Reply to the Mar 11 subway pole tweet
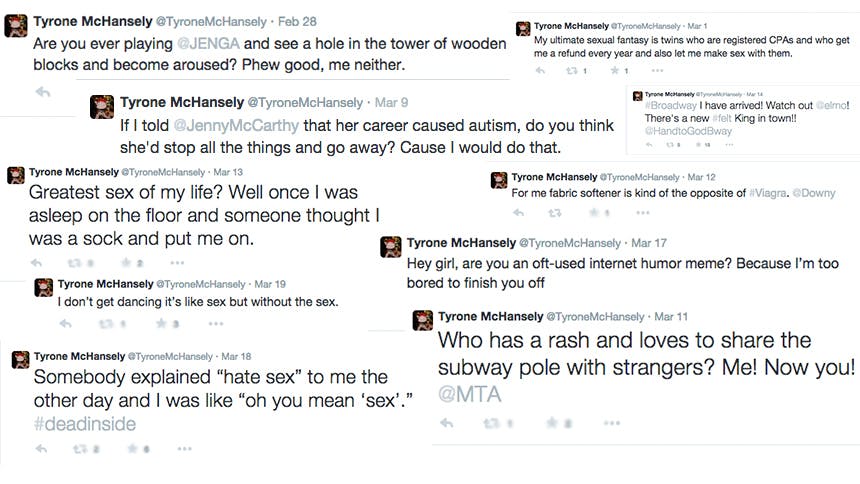Viewport: 860px width, 484px height. click(x=447, y=424)
